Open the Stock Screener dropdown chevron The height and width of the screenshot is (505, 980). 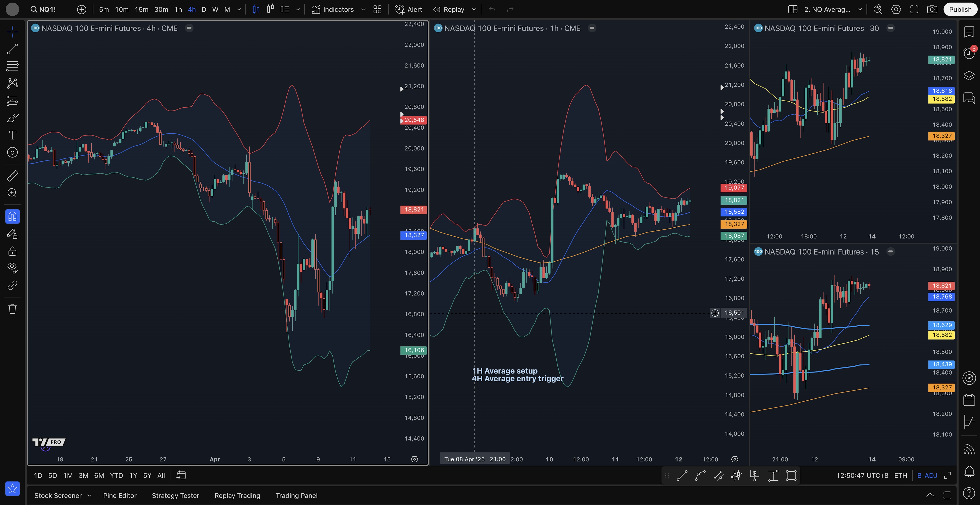coord(89,496)
